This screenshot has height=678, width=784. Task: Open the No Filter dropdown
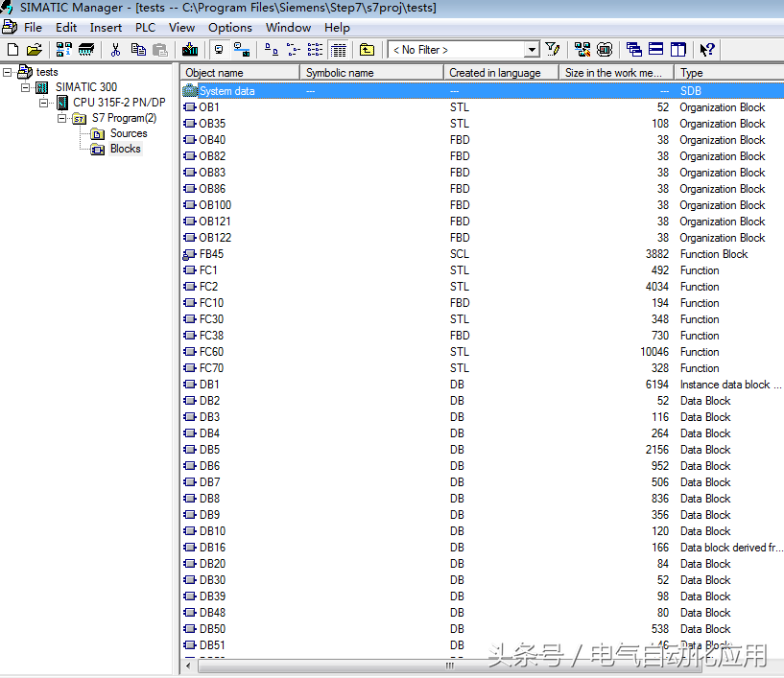click(532, 50)
